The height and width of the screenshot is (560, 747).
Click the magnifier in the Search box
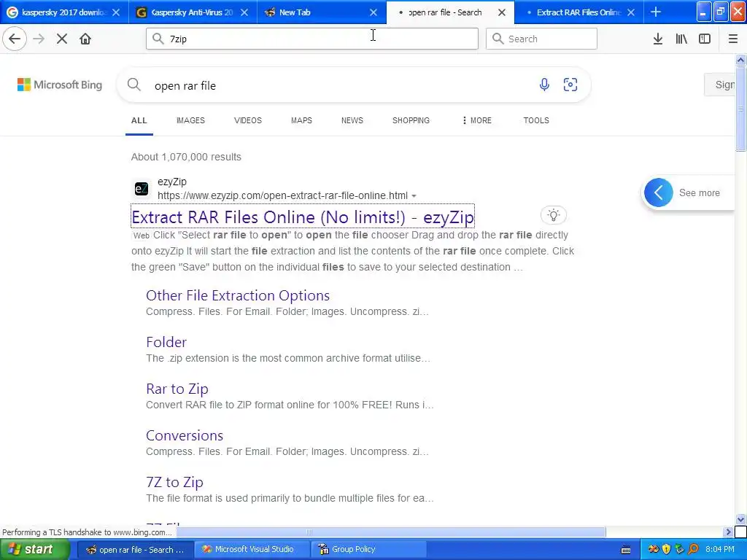pos(498,39)
